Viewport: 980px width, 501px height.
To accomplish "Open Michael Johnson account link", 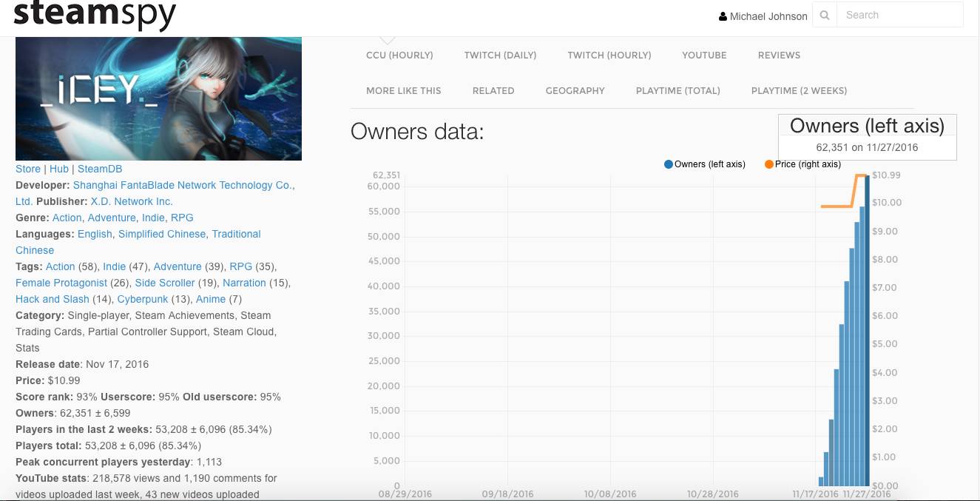I will [x=768, y=16].
